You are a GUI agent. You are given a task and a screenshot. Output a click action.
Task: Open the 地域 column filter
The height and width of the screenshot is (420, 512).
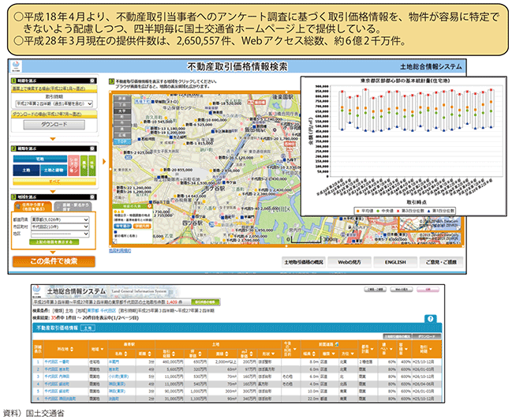[97, 350]
